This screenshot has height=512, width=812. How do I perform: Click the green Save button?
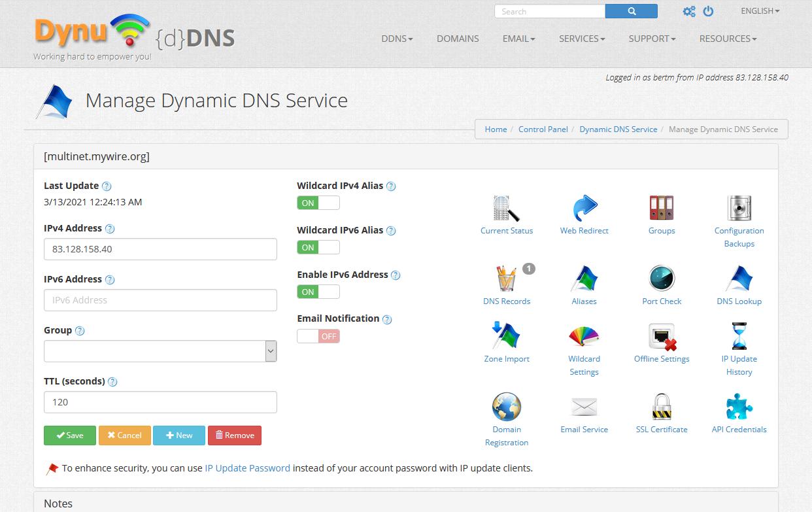click(70, 435)
